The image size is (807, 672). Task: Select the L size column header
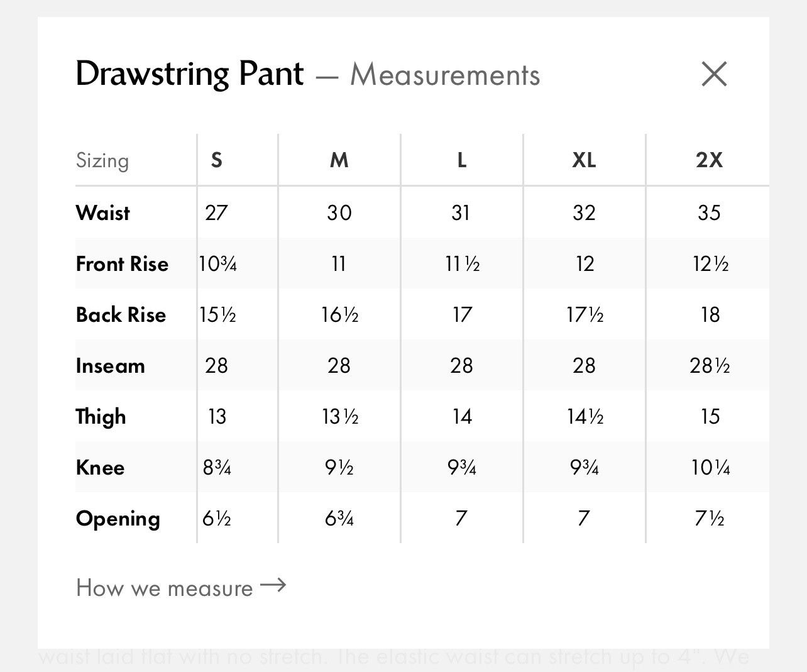tap(462, 160)
